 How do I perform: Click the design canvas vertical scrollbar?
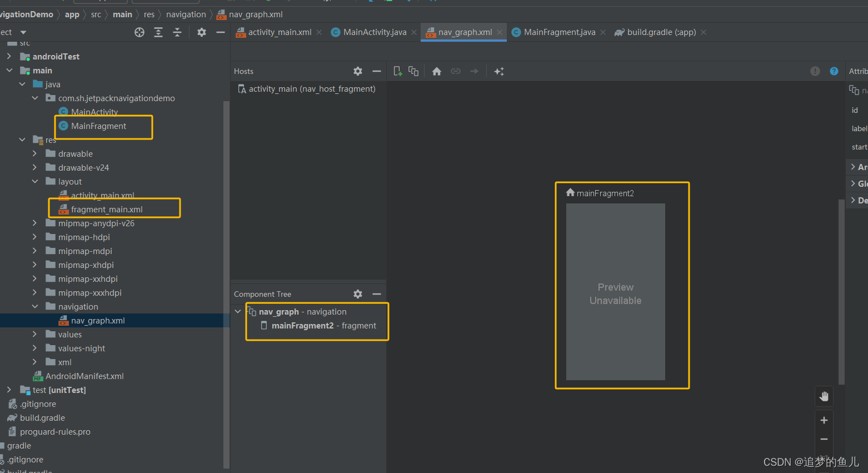[x=841, y=292]
